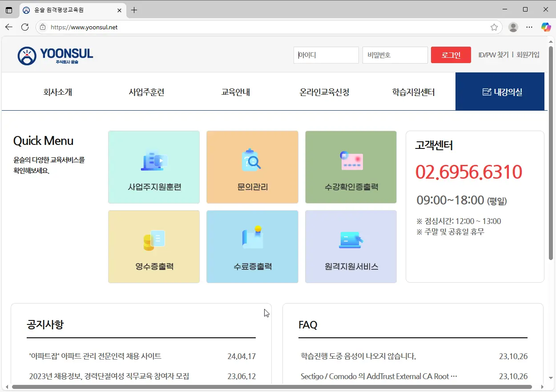The width and height of the screenshot is (556, 392).
Task: Click the 문의관리 inquiry management icon
Action: (252, 167)
